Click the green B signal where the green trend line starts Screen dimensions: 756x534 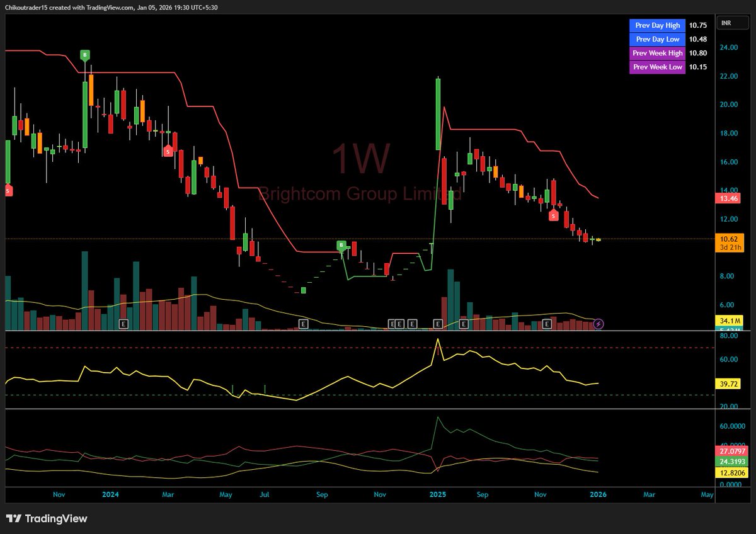(341, 245)
